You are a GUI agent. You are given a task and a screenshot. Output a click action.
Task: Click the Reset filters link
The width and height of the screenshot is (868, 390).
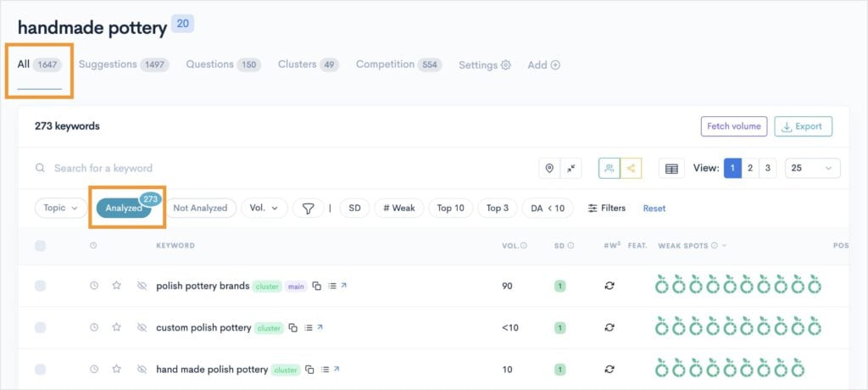654,208
